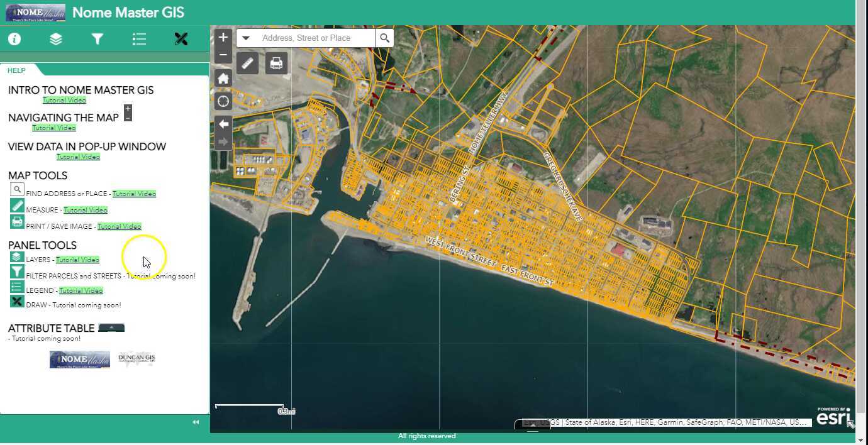The image size is (868, 445).
Task: Return map to default home extent
Action: pos(223,79)
